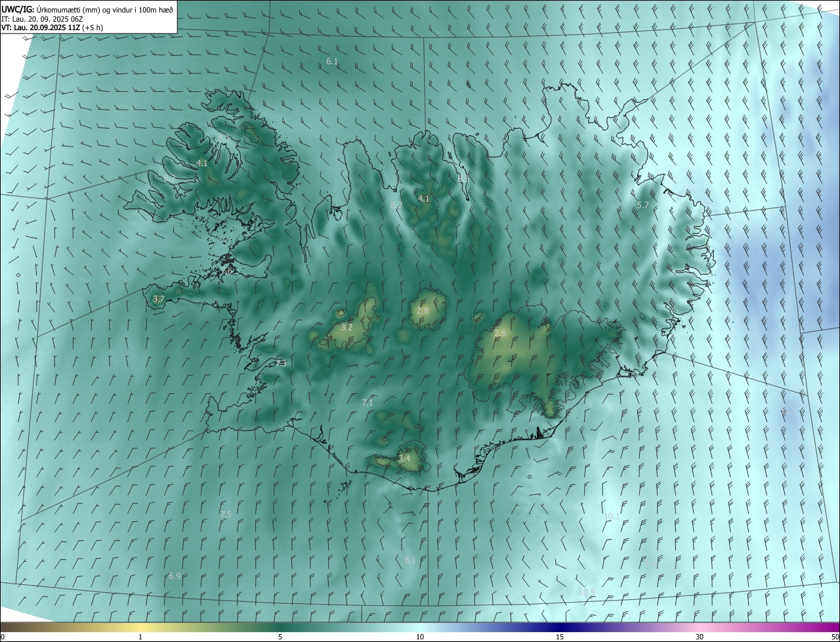840x642 pixels.
Task: Click the '7.1' value label
Action: [367, 403]
